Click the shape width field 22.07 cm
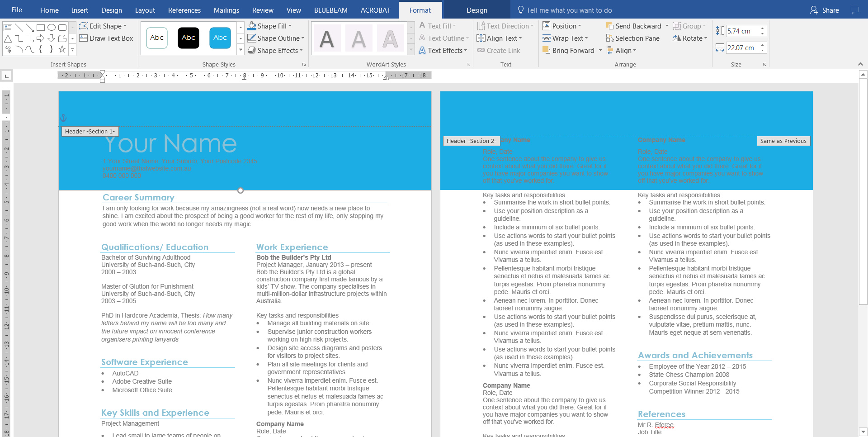Image resolution: width=868 pixels, height=437 pixels. (x=742, y=48)
